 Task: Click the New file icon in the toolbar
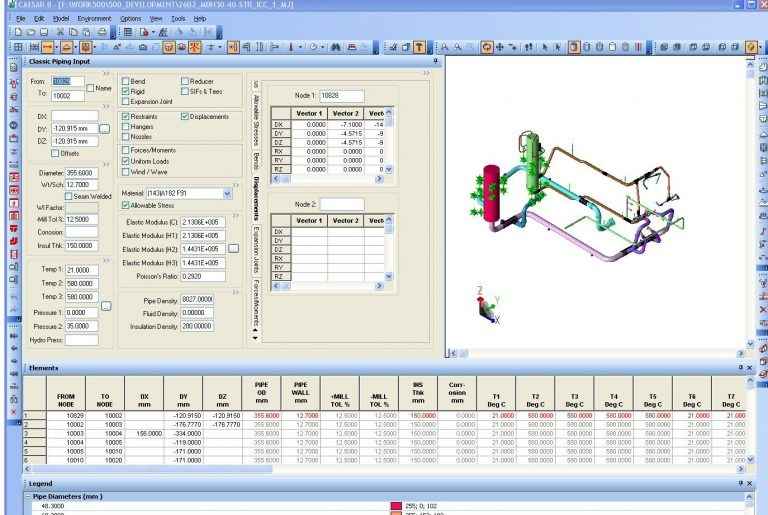19,32
